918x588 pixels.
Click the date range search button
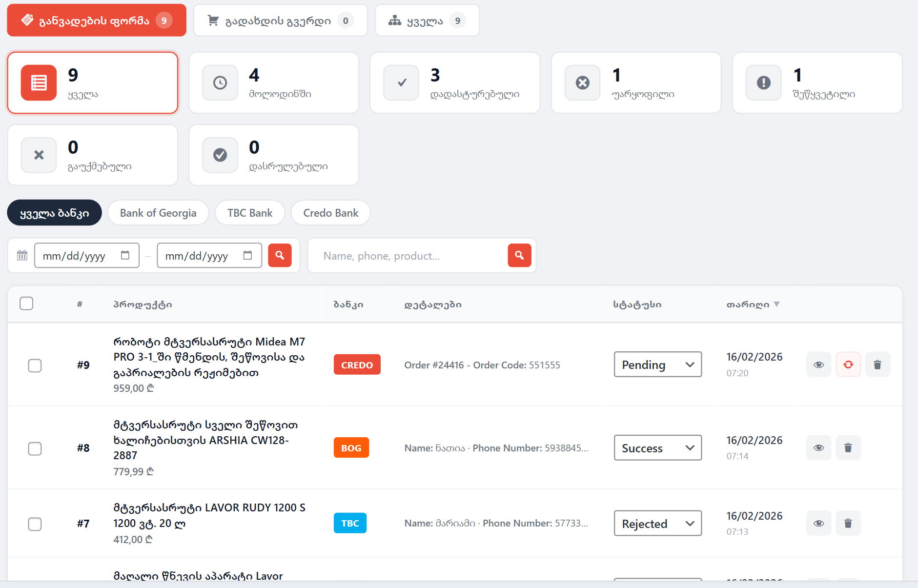point(280,255)
